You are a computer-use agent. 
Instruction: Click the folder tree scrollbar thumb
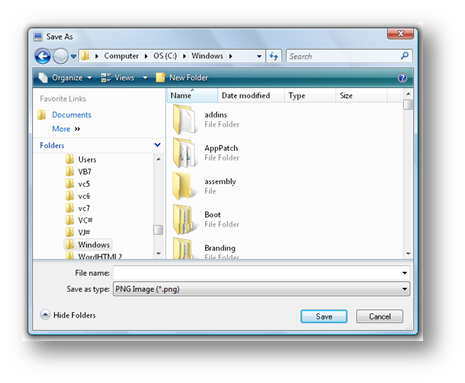coord(158,230)
